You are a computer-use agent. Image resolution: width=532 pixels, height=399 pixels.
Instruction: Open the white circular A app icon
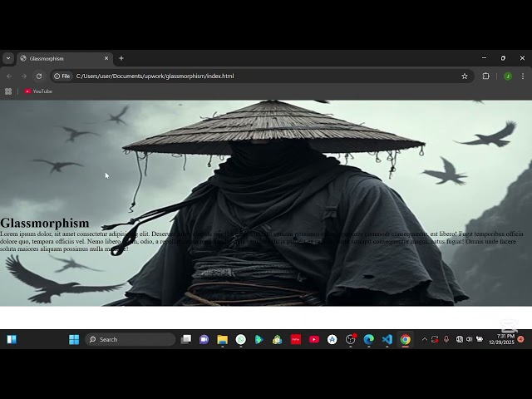(x=332, y=339)
